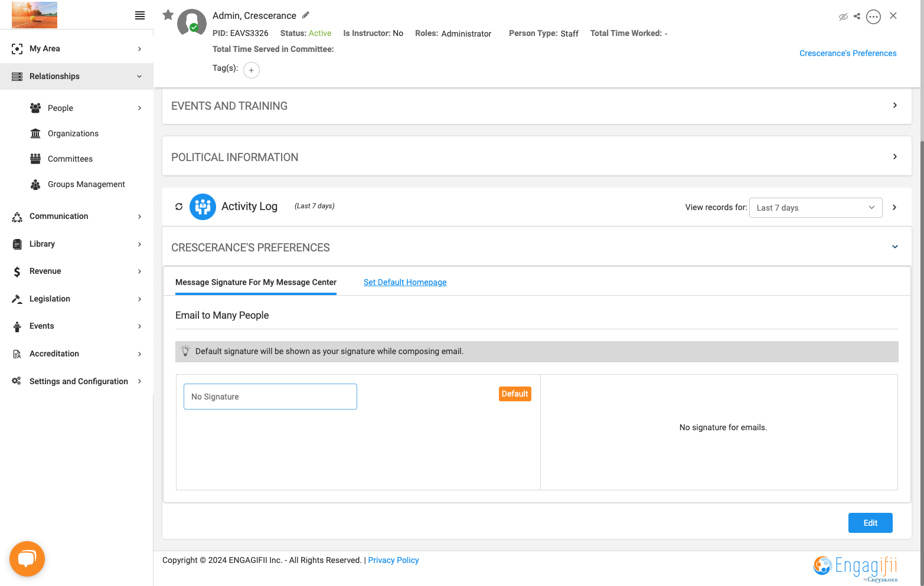Expand the My Area menu
The width and height of the screenshot is (924, 586).
click(x=77, y=48)
